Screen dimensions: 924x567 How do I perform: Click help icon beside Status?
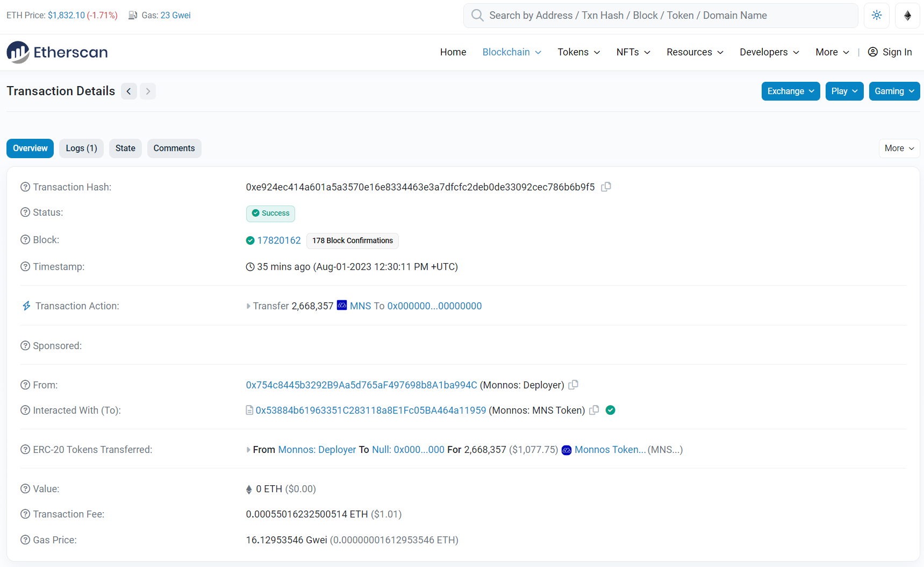tap(25, 212)
